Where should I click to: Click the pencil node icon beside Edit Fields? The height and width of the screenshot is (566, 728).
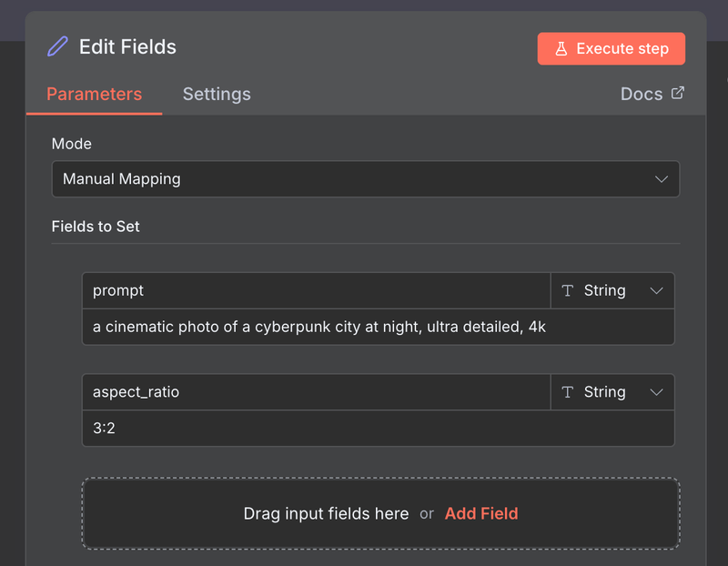(57, 46)
